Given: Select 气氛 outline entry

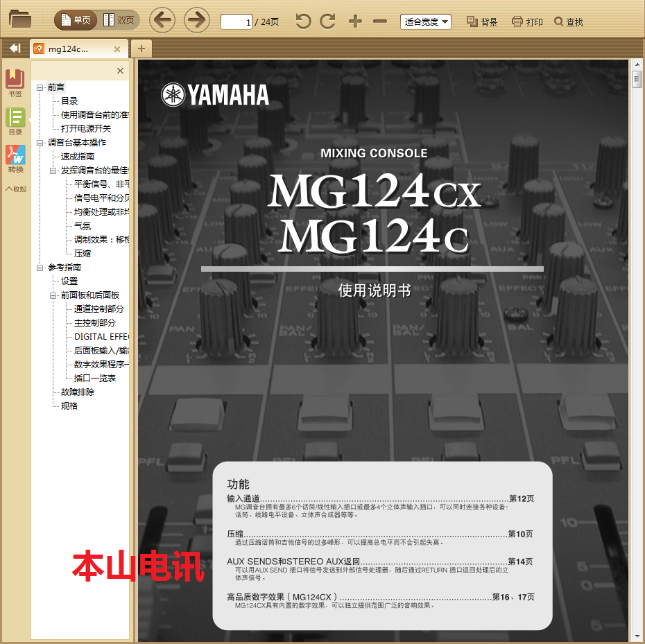Looking at the screenshot, I should [x=83, y=226].
